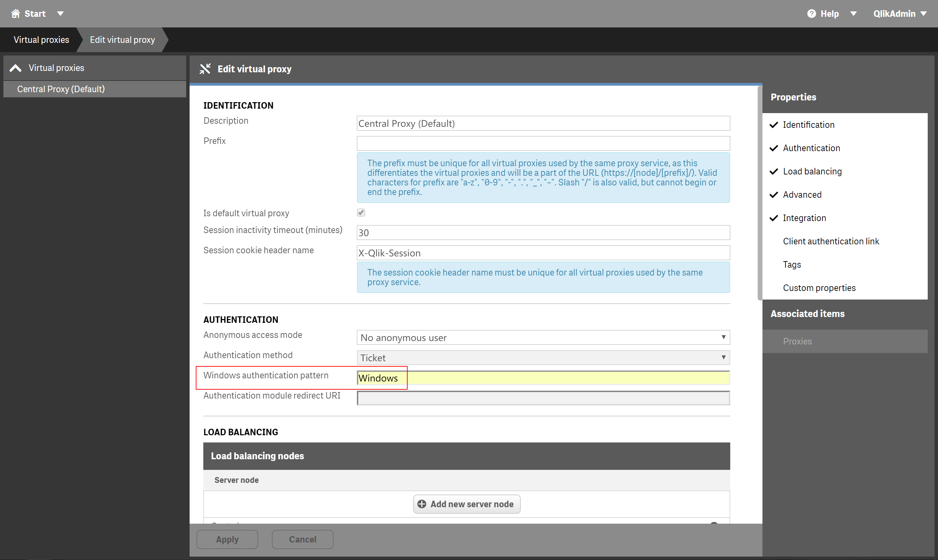Click the form's vertical scrollbar
The width and height of the screenshot is (938, 560).
click(x=759, y=193)
